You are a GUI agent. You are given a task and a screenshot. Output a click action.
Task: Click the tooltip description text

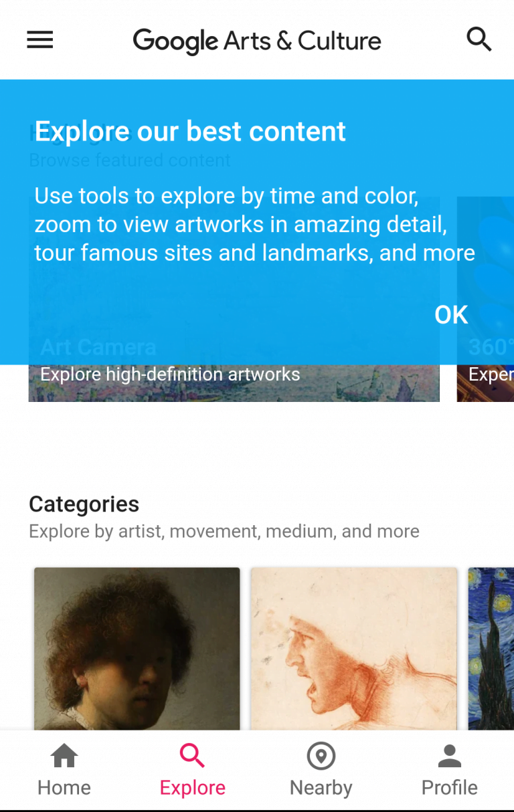point(254,225)
